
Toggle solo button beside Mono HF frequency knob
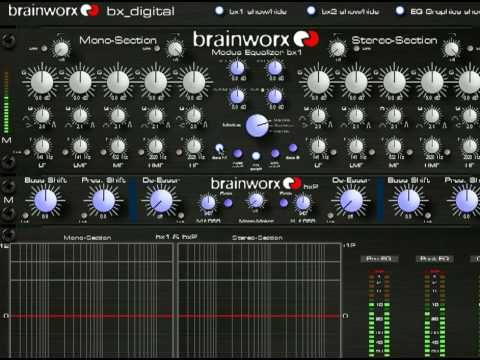179,152
